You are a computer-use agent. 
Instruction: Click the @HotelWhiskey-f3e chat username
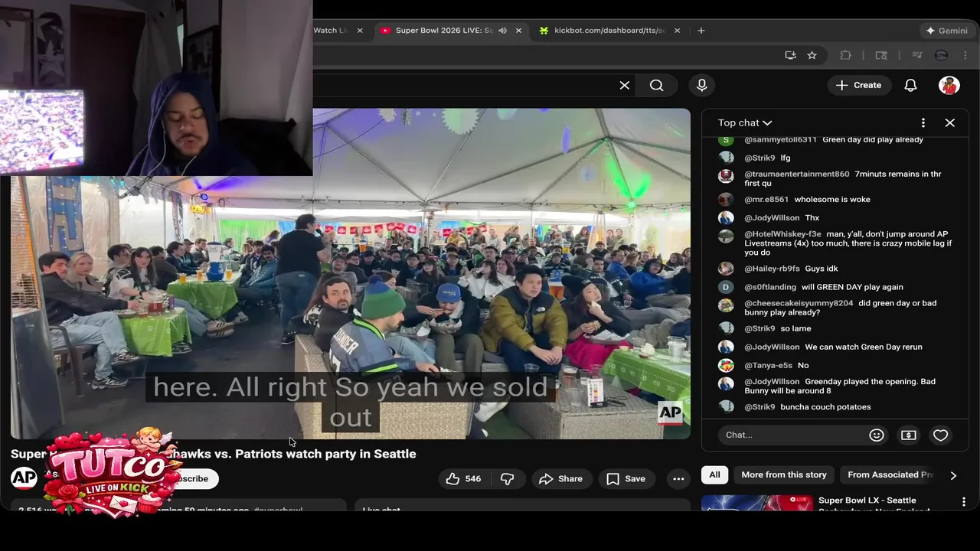[x=782, y=234]
